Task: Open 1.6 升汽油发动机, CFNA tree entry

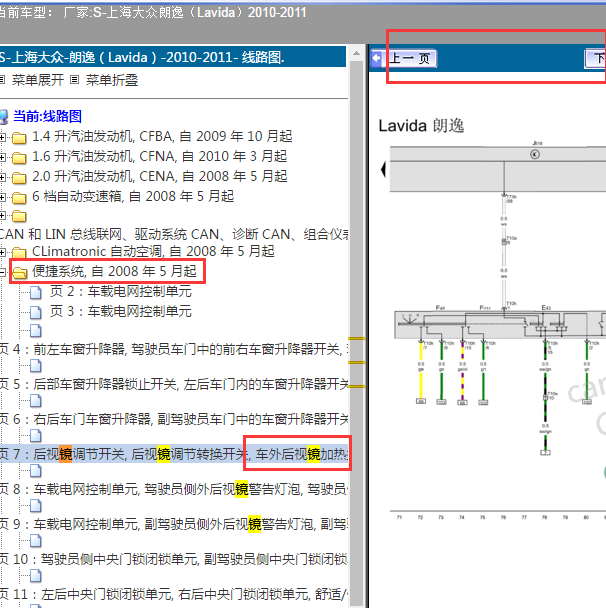Action: click(159, 156)
